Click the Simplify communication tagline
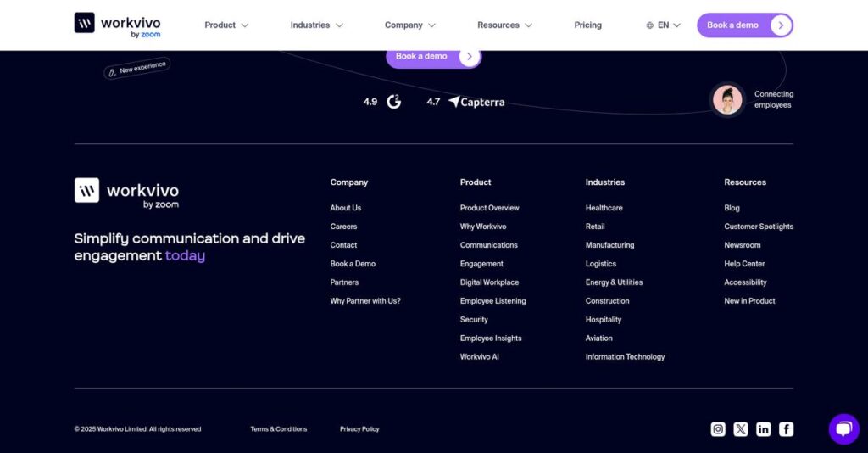The width and height of the screenshot is (868, 453). (x=189, y=247)
